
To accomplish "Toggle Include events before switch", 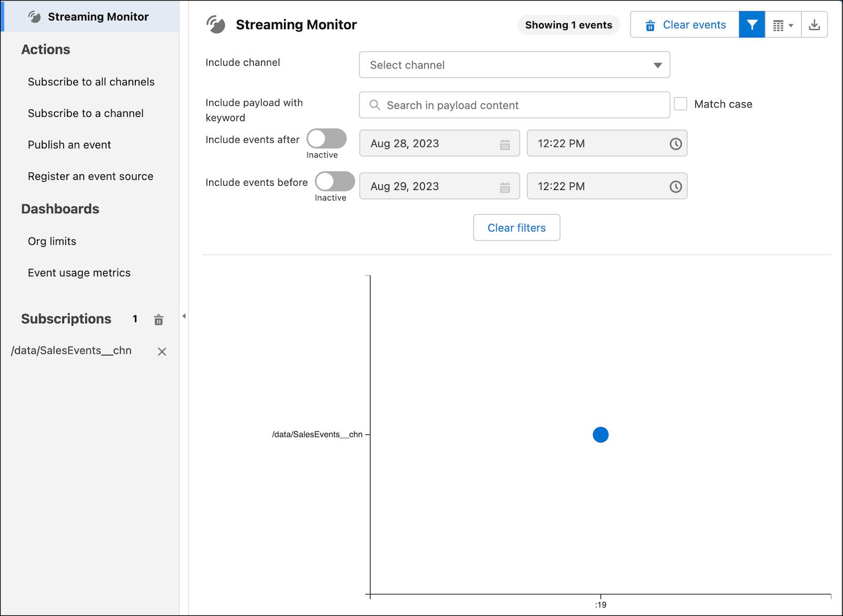I will tap(335, 182).
